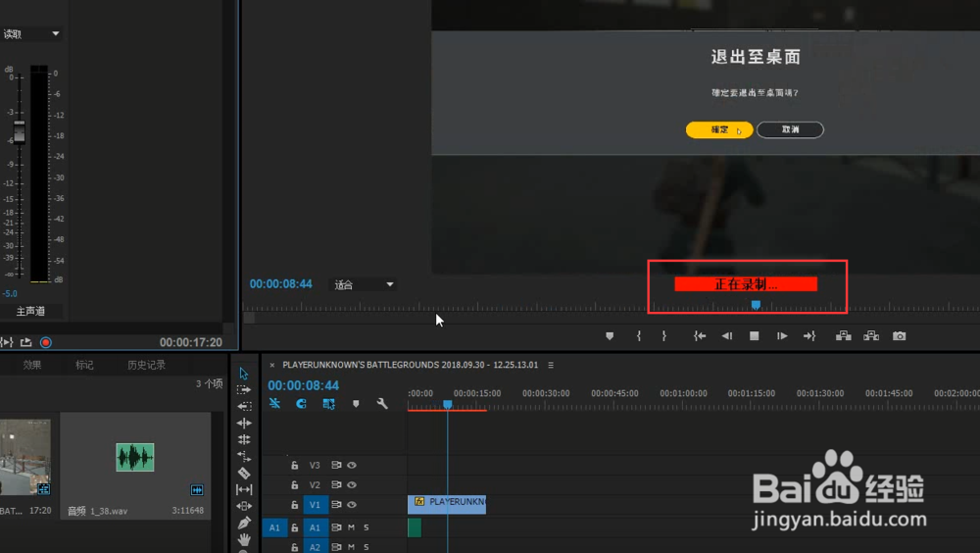Select the Selection arrow tool
Image resolution: width=980 pixels, height=553 pixels.
click(x=244, y=374)
